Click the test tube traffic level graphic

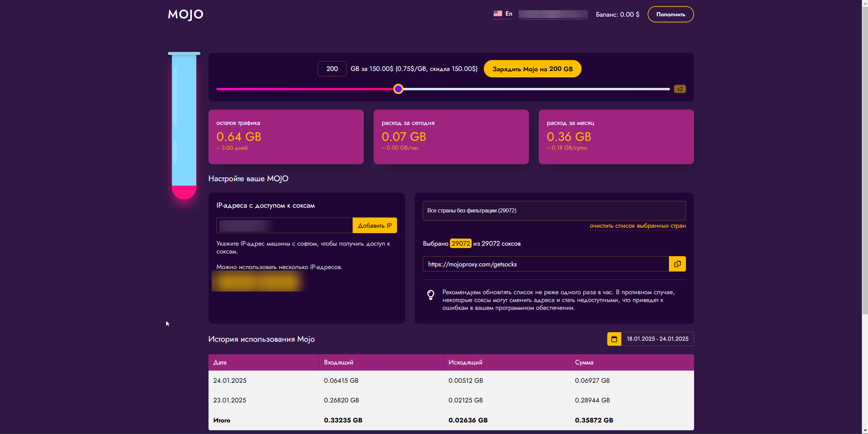pos(184,126)
